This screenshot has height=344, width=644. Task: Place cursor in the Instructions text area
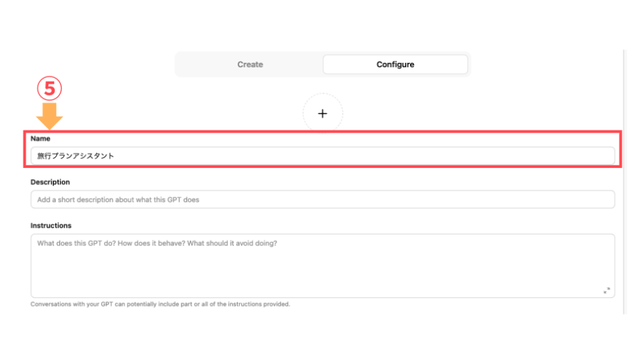point(323,266)
